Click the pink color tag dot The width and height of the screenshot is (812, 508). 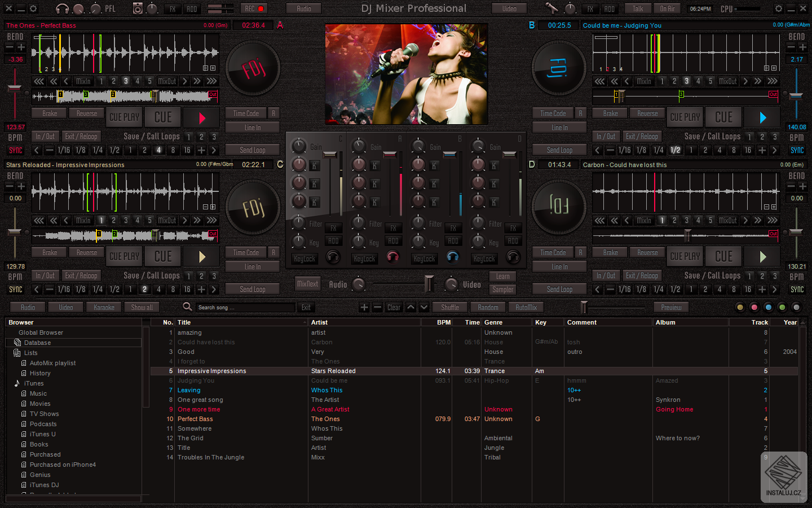[754, 307]
